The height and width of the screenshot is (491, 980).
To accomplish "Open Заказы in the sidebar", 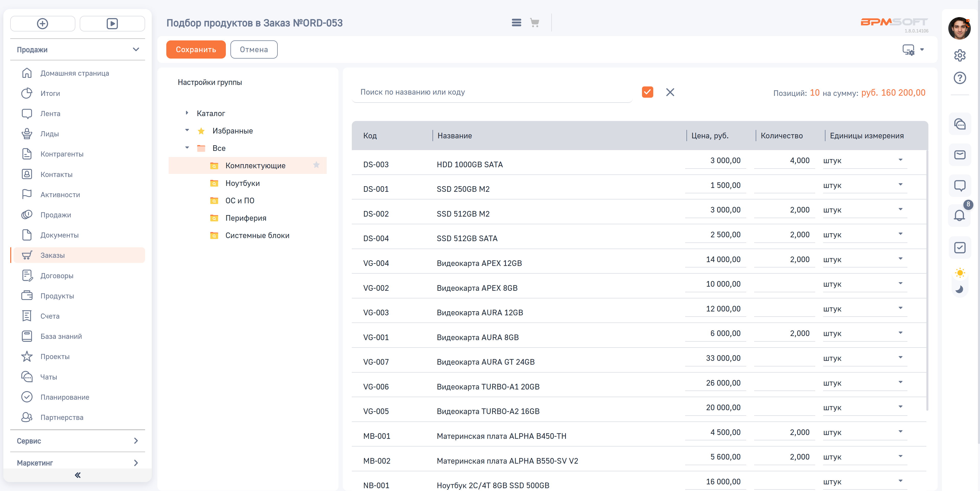I will tap(79, 255).
